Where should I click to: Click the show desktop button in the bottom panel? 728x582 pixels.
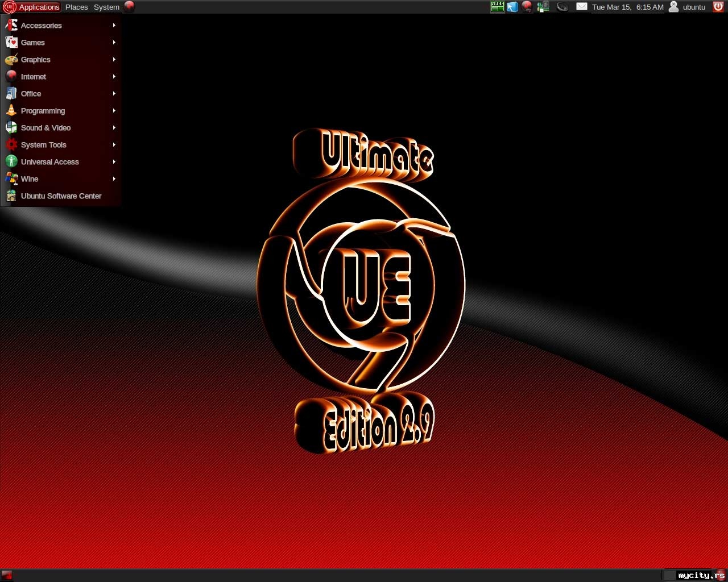tap(7, 575)
